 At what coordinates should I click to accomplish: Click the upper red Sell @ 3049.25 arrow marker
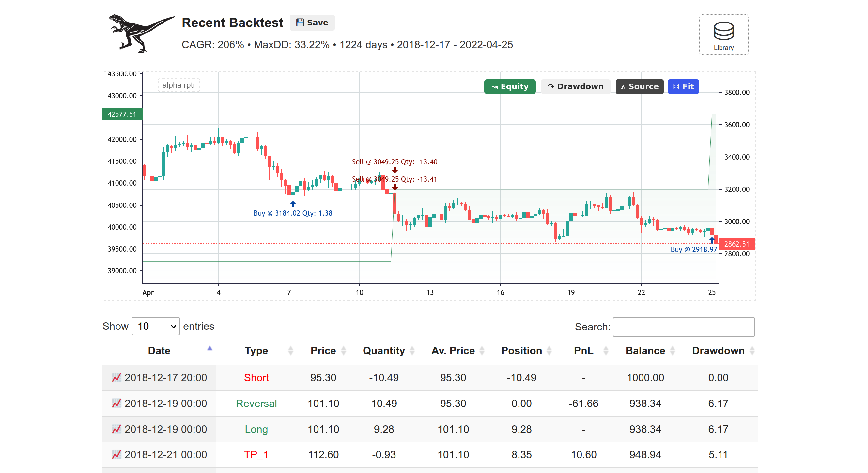tap(395, 170)
